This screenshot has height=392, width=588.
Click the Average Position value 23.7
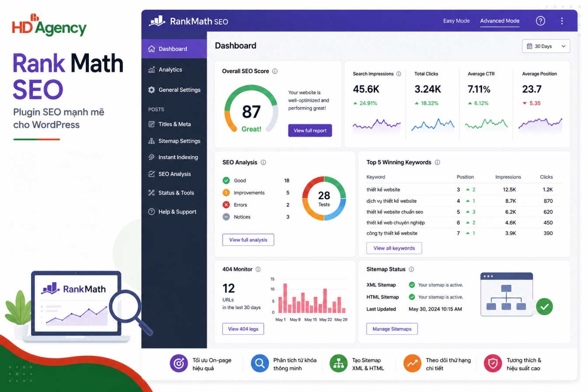(532, 89)
